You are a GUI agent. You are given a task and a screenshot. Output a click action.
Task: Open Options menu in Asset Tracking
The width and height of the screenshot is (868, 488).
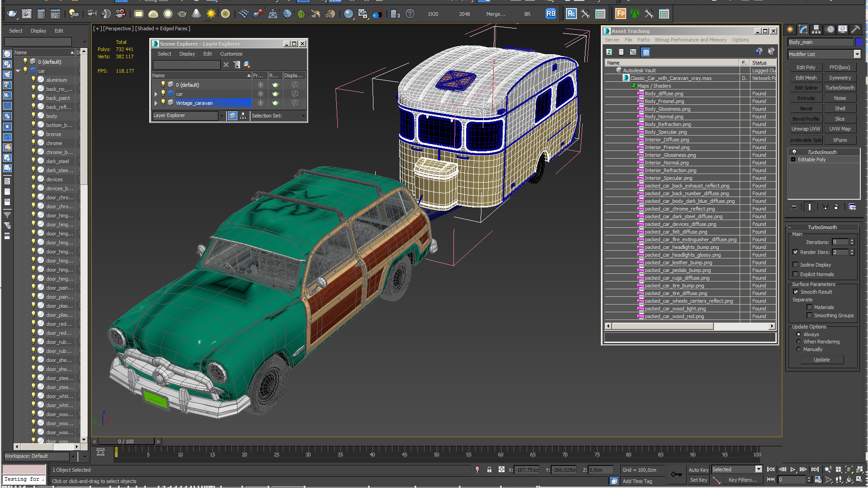click(x=740, y=40)
